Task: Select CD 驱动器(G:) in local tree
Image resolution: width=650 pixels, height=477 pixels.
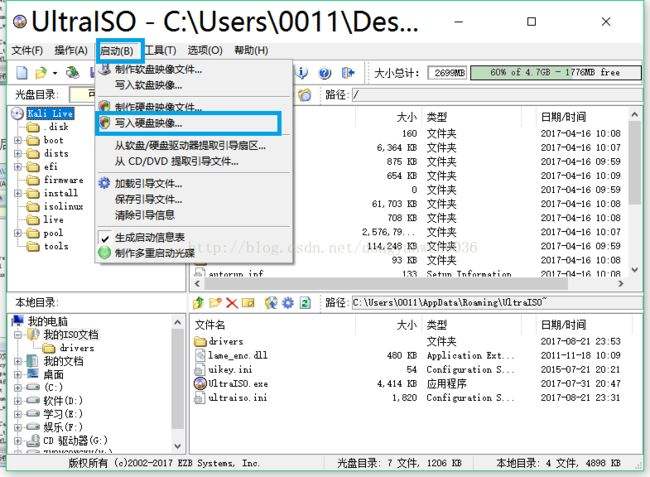Action: 75,440
